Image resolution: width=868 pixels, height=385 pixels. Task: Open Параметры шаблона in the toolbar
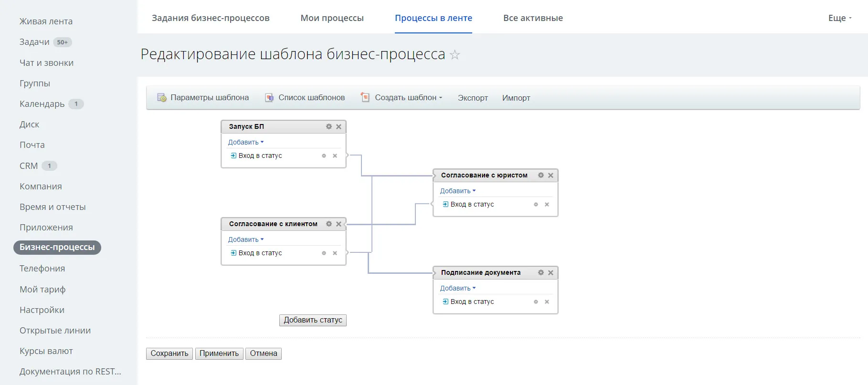tap(203, 98)
